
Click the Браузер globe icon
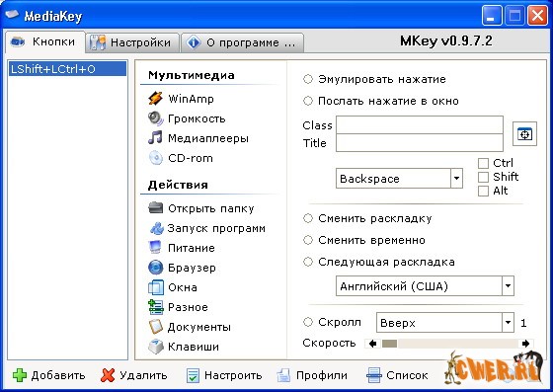(155, 268)
